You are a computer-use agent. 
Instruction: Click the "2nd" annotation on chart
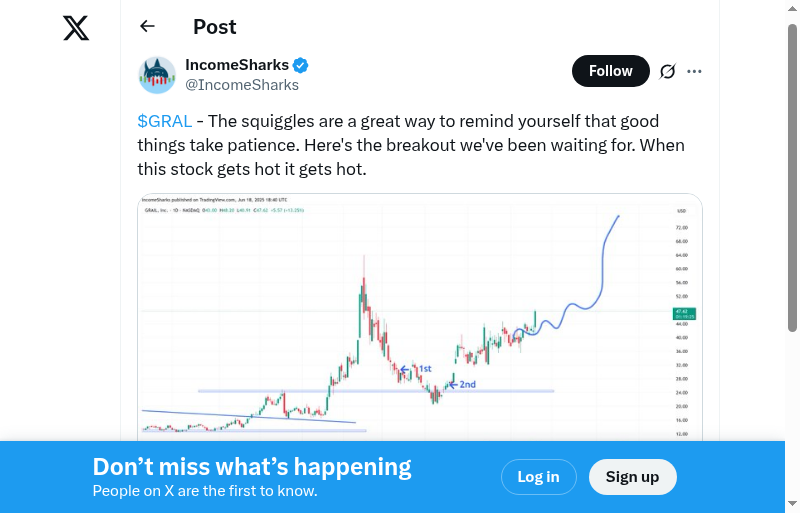pyautogui.click(x=467, y=384)
